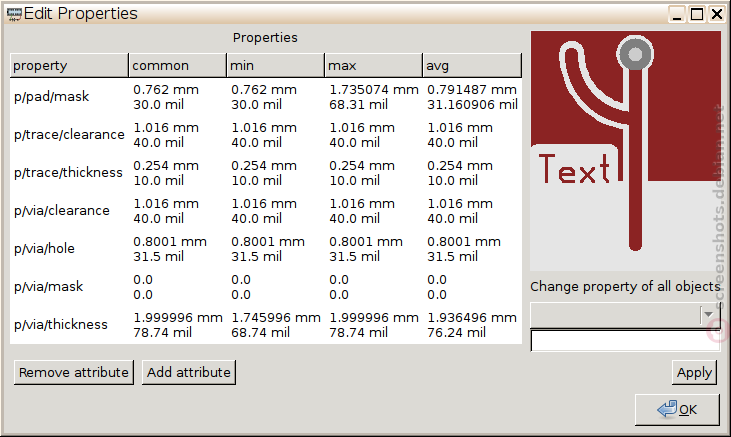Sort by the property column header
731x437 pixels.
69,65
